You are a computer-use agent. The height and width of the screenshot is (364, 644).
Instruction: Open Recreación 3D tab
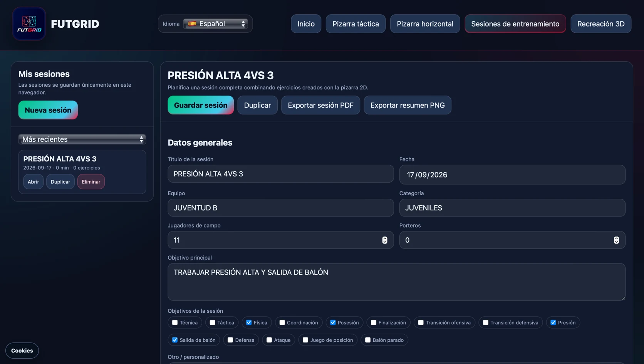click(x=601, y=24)
